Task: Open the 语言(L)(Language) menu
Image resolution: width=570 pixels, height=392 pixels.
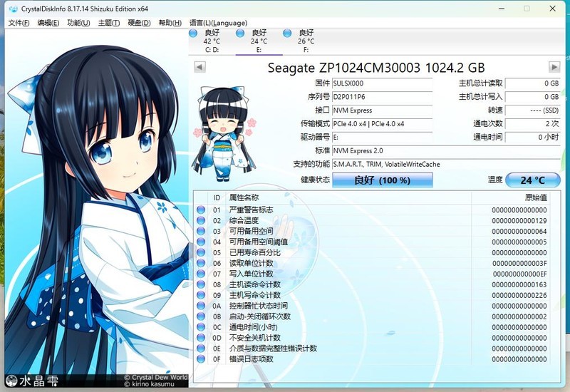Action: pyautogui.click(x=218, y=23)
